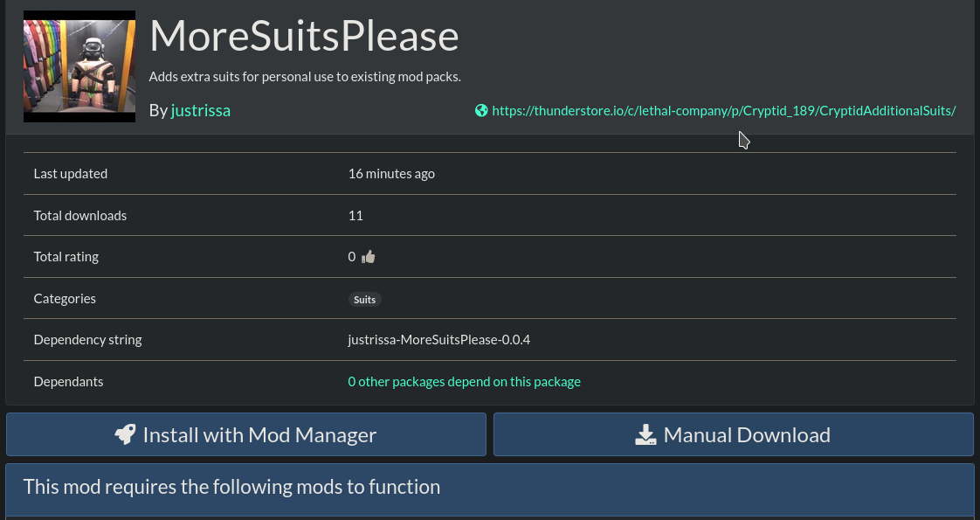Open author justrissa's profile link

[x=201, y=110]
